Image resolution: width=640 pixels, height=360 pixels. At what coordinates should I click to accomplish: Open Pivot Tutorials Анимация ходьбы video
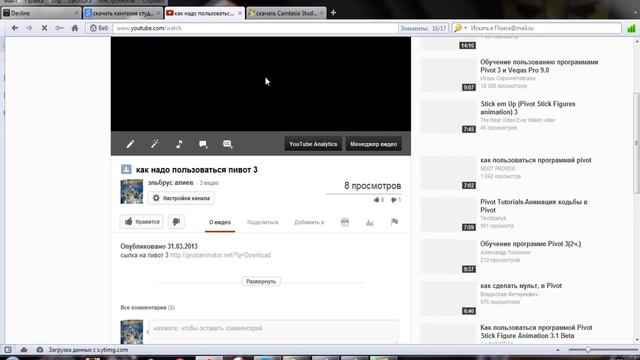tap(533, 206)
